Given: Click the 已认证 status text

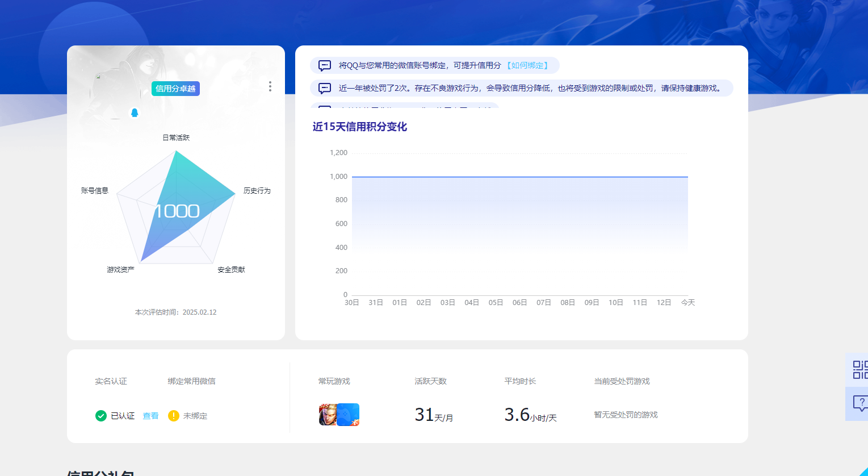Looking at the screenshot, I should click(123, 416).
